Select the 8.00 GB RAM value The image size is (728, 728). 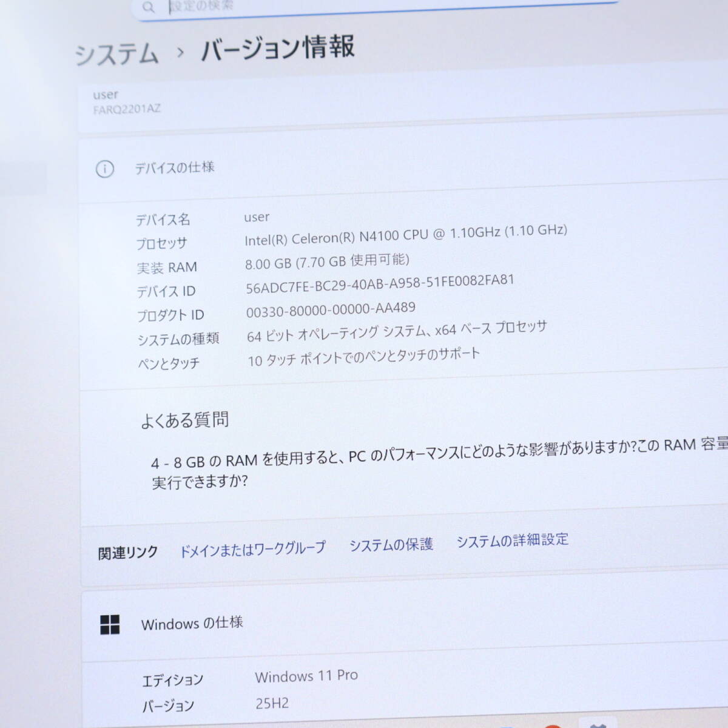point(327,262)
